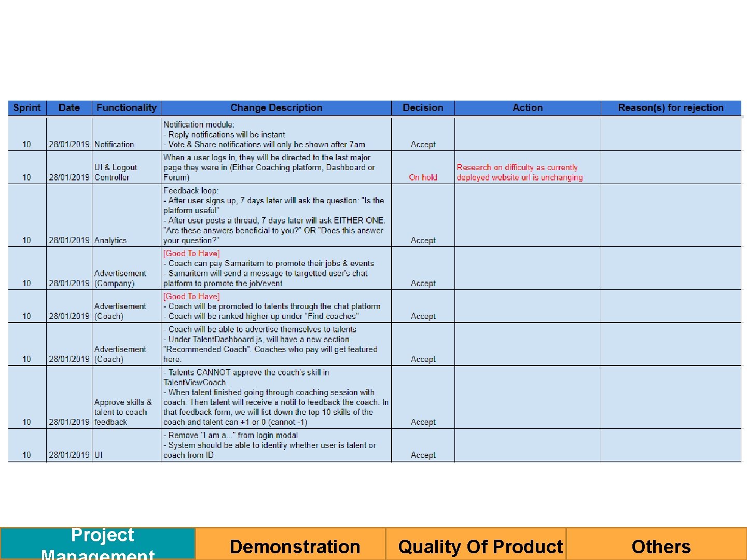Select the Talents CANNOT approve description cell
747x560 pixels.
click(x=276, y=398)
